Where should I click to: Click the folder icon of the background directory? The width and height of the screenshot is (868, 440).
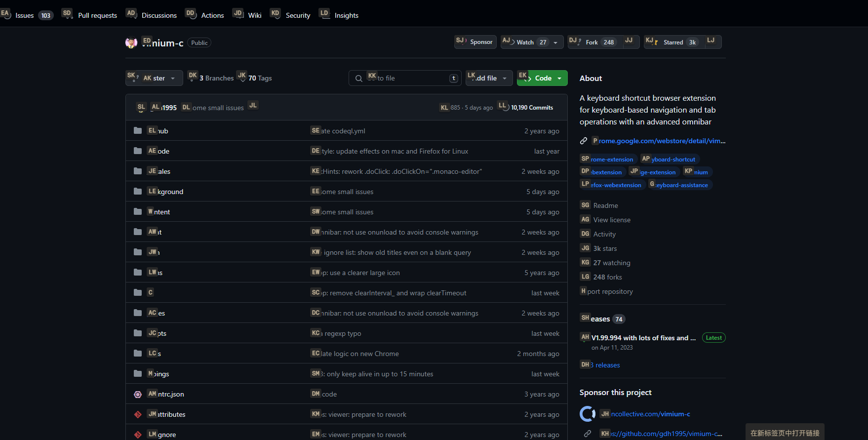[x=138, y=191]
